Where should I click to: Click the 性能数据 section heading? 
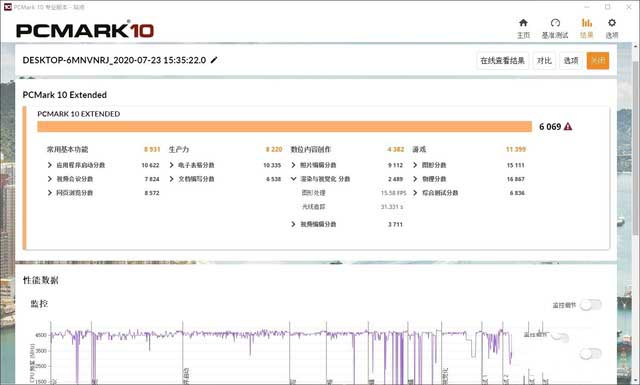click(x=40, y=280)
